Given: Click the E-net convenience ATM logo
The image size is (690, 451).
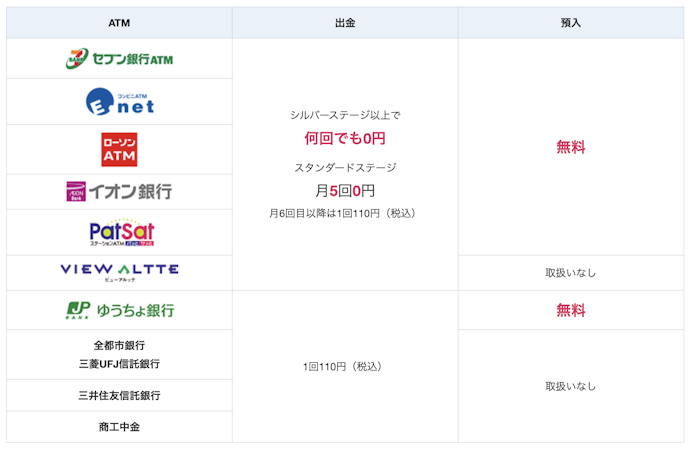Looking at the screenshot, I should click(120, 102).
